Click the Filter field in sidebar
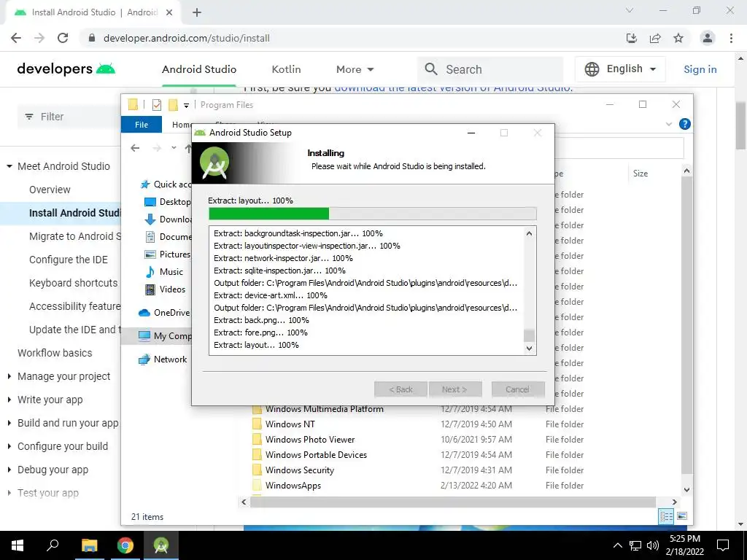Viewport: 747px width, 560px height. pyautogui.click(x=69, y=117)
